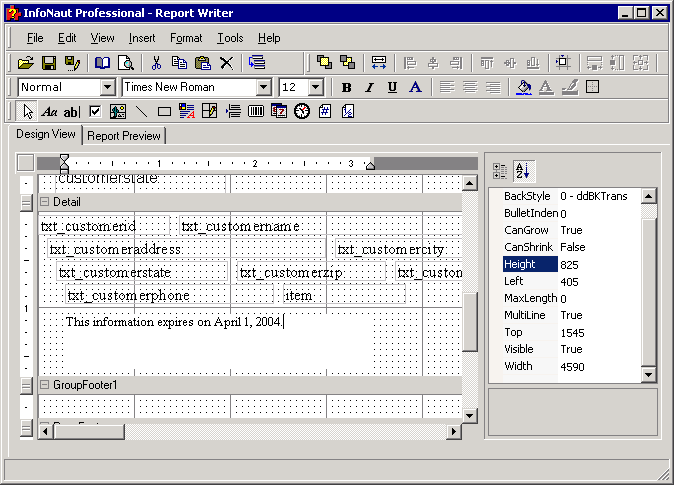674x485 pixels.
Task: Select the Height property row
Action: click(x=530, y=264)
